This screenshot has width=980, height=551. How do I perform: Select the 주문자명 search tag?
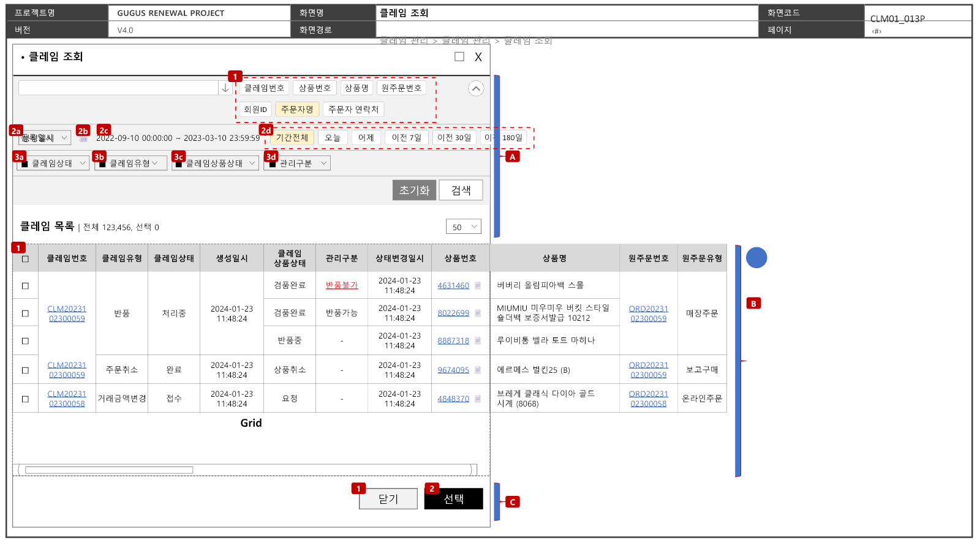(x=297, y=110)
